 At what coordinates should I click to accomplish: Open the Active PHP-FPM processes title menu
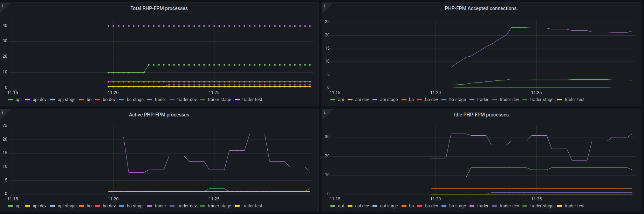click(x=159, y=115)
